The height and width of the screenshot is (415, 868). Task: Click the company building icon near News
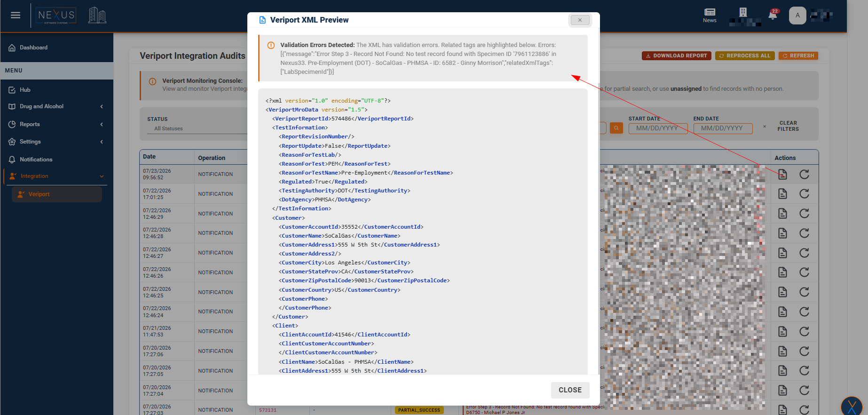coord(743,12)
